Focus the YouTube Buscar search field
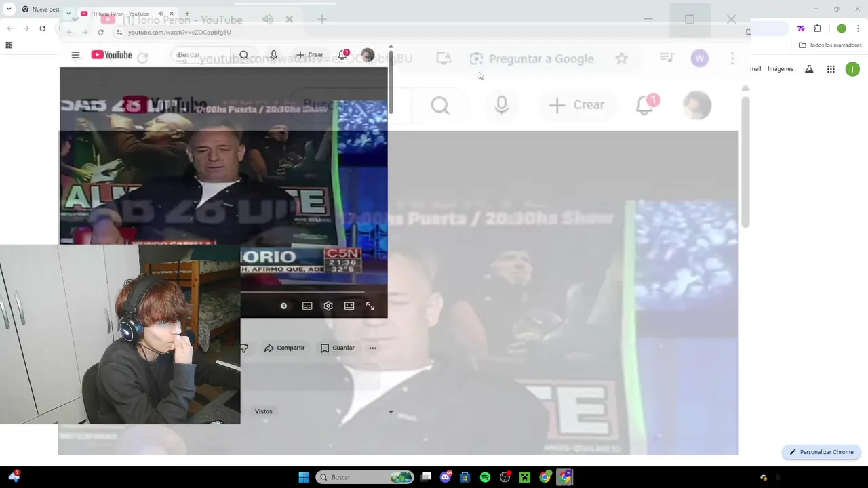This screenshot has width=868, height=488. [x=201, y=55]
